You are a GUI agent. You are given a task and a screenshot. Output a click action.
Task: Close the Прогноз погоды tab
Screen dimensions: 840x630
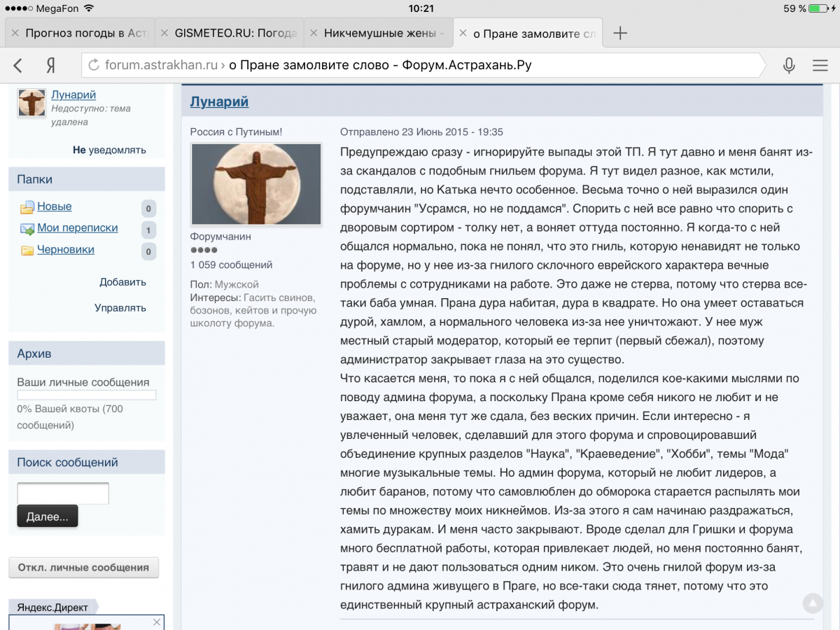tap(15, 33)
